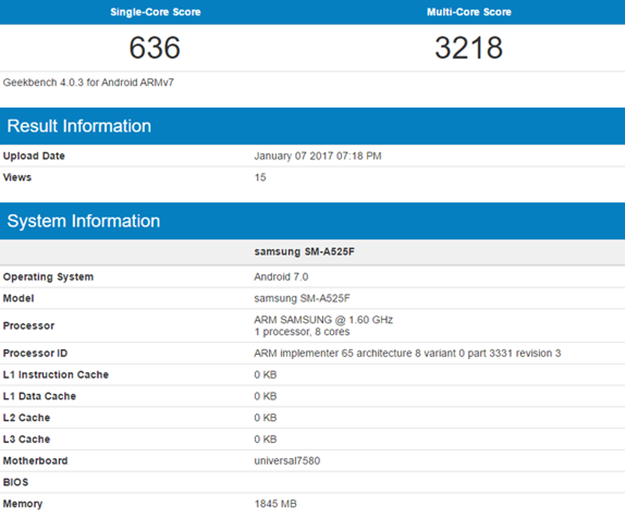Select the Upload Date row label
The width and height of the screenshot is (625, 517).
pyautogui.click(x=35, y=156)
